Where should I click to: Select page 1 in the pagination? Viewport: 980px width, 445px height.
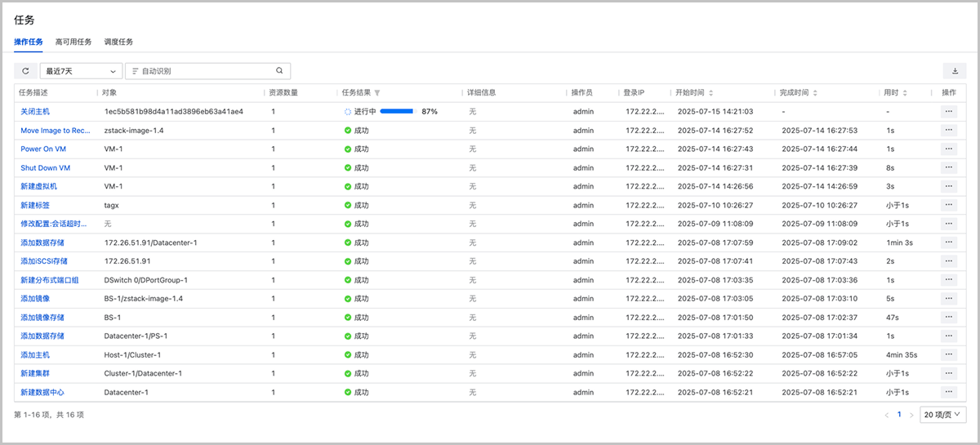coord(899,415)
